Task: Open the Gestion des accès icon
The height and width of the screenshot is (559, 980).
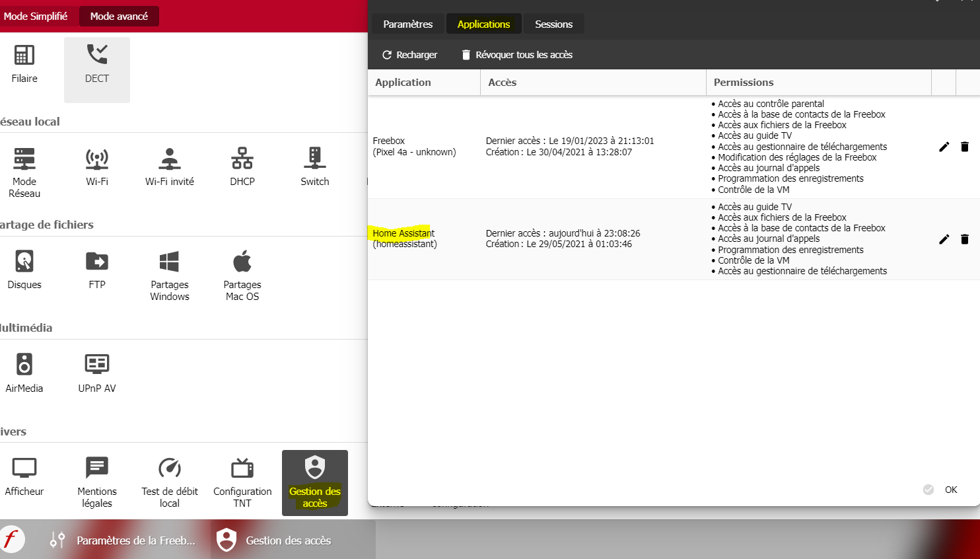Action: click(315, 483)
